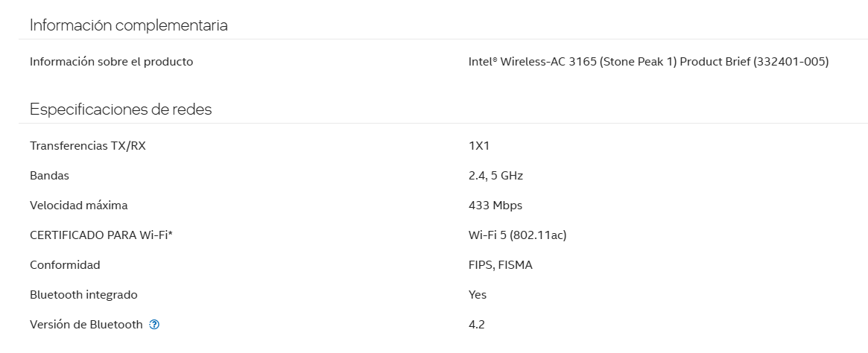Click the Conformidad label

tap(65, 265)
